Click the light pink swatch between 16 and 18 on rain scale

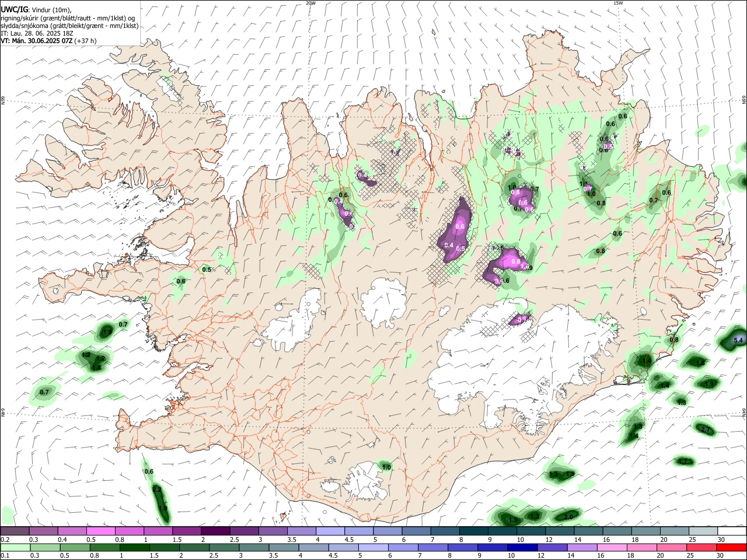pos(613,547)
